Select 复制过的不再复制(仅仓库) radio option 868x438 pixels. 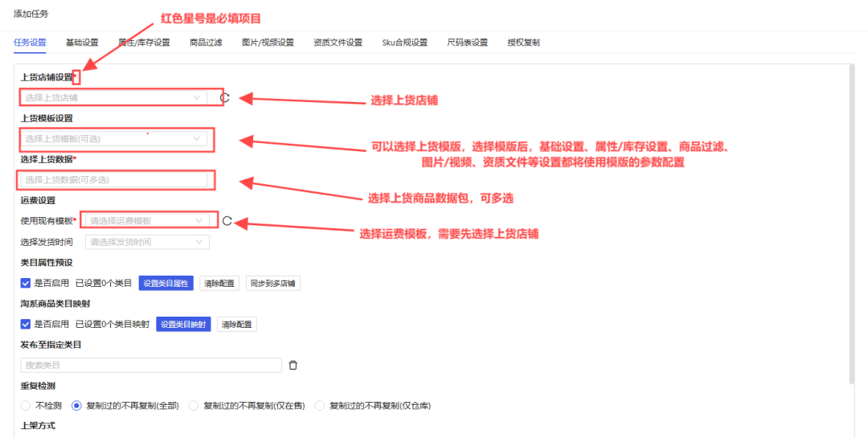click(320, 406)
